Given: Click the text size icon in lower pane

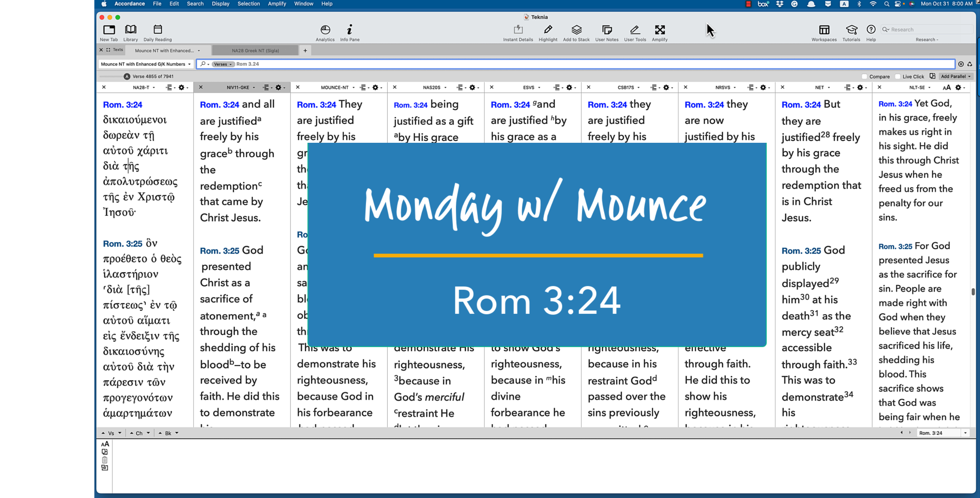Looking at the screenshot, I should (x=105, y=444).
